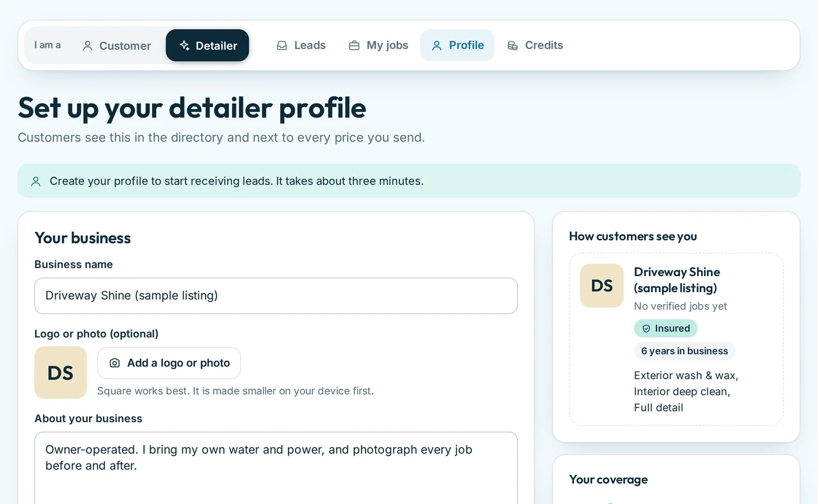
Task: Edit the Business name field
Action: [276, 296]
